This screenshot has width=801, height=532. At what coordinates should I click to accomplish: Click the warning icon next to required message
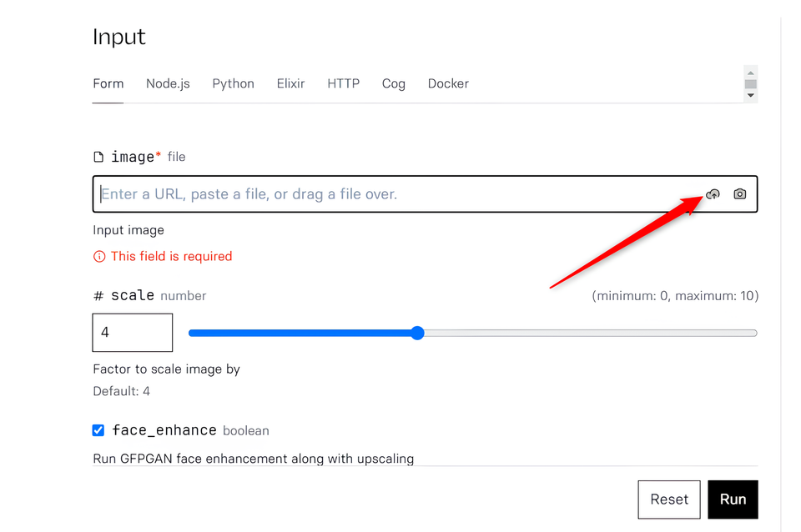point(99,256)
